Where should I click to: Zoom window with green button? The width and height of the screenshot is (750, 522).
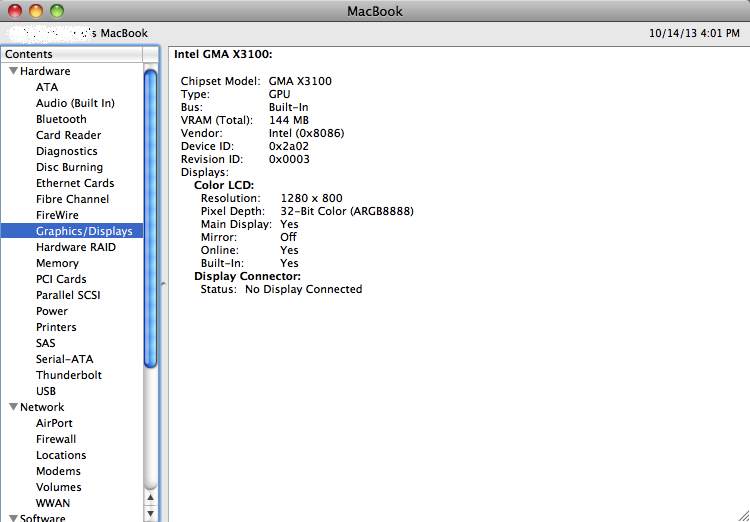click(57, 11)
